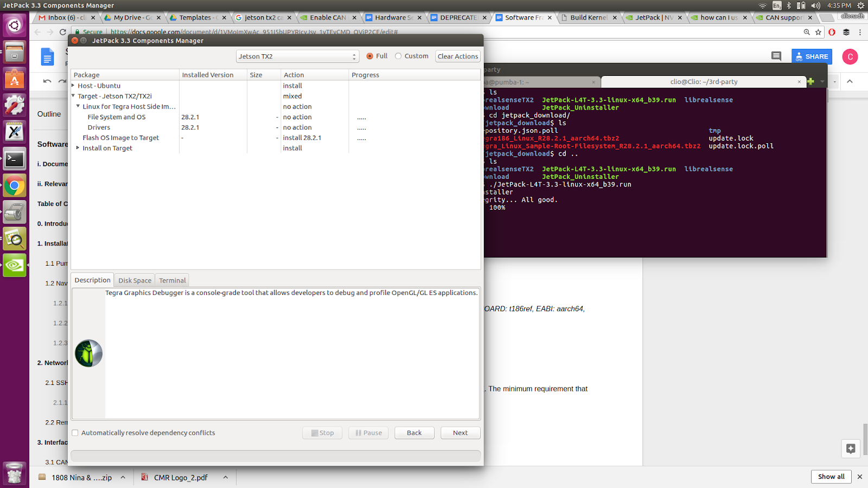Select the Flash OS Image to Target row
The height and width of the screenshot is (488, 868).
pyautogui.click(x=276, y=138)
